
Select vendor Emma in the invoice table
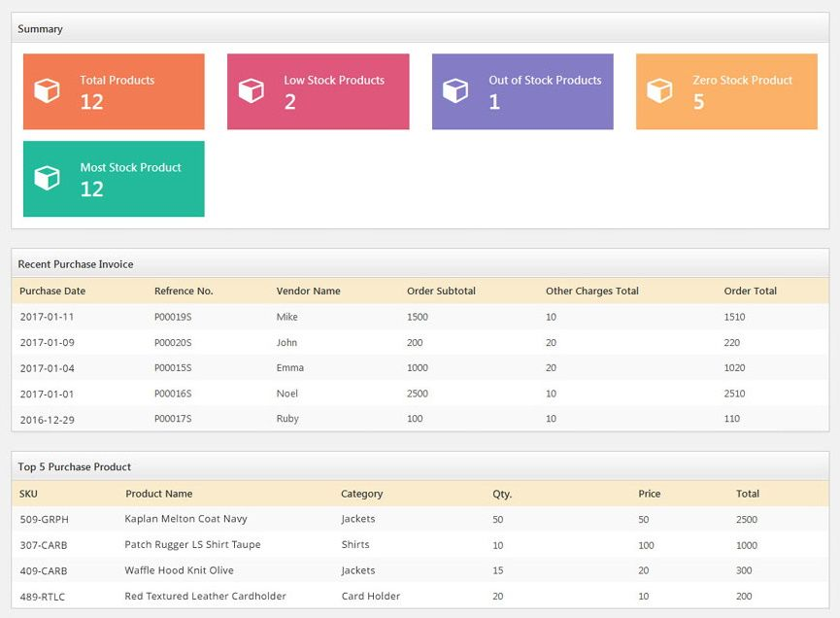pos(289,367)
